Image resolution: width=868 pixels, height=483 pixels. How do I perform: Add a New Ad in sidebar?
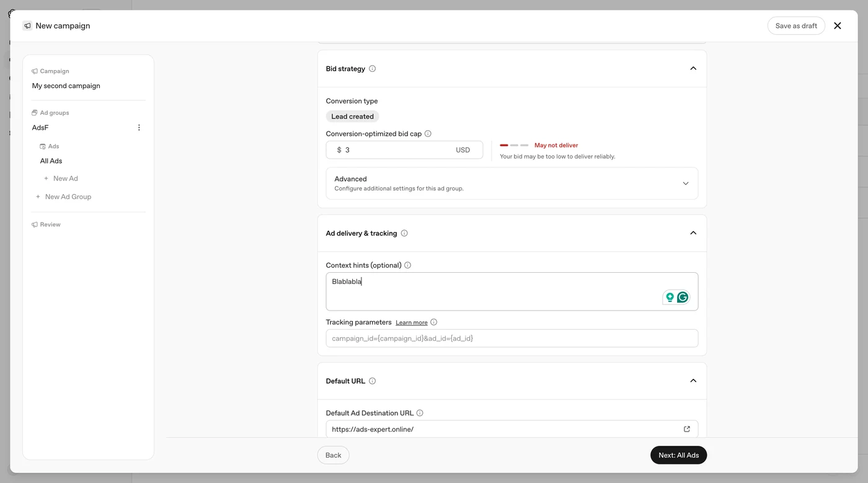pyautogui.click(x=61, y=179)
